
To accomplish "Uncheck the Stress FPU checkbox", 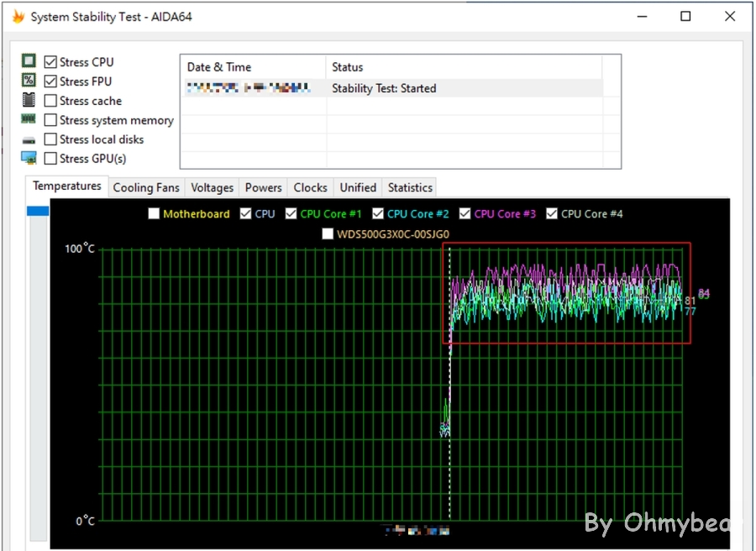I will [50, 81].
